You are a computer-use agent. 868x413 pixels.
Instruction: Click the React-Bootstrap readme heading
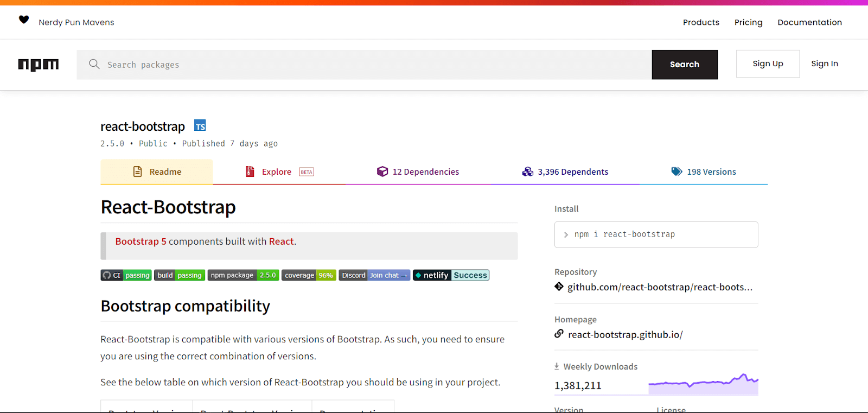point(168,207)
